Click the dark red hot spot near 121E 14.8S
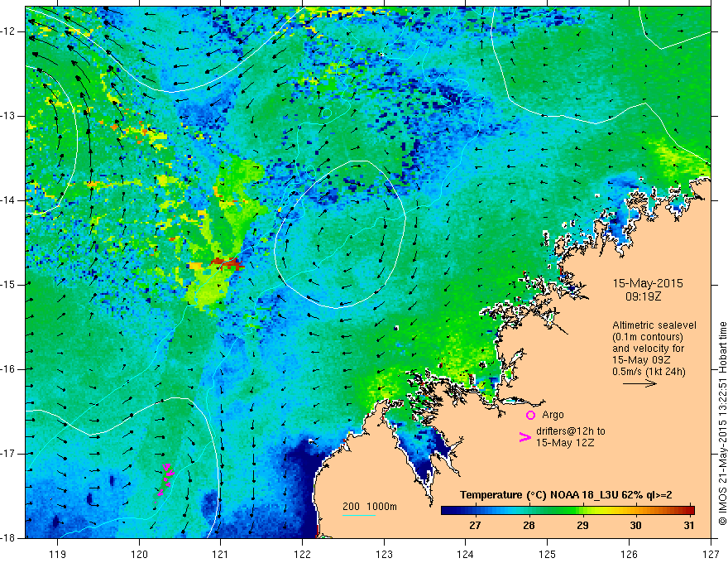Viewport: 728px width, 563px height. tap(227, 264)
